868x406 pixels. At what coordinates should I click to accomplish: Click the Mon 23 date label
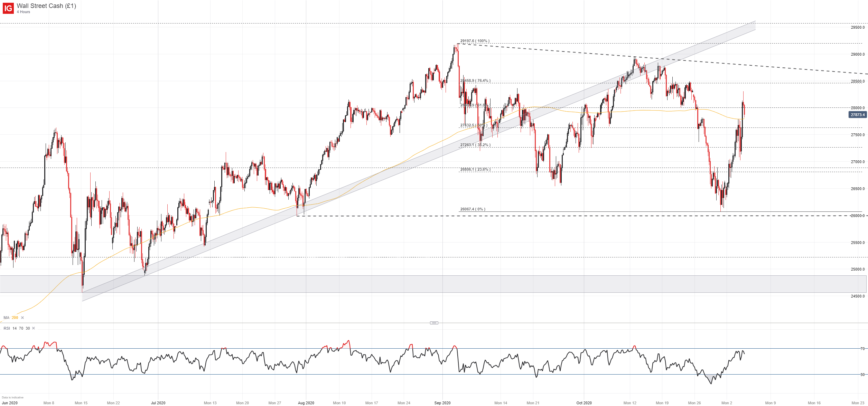pyautogui.click(x=858, y=403)
